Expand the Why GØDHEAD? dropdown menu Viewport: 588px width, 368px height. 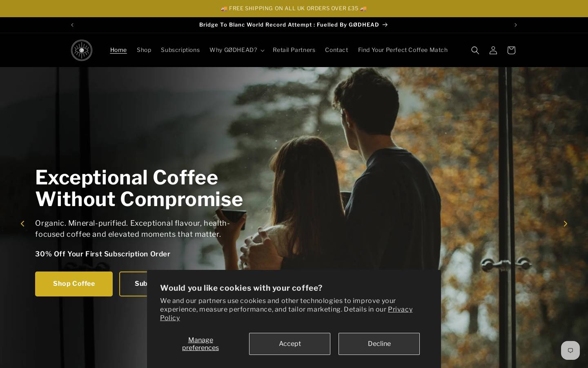[x=237, y=50]
